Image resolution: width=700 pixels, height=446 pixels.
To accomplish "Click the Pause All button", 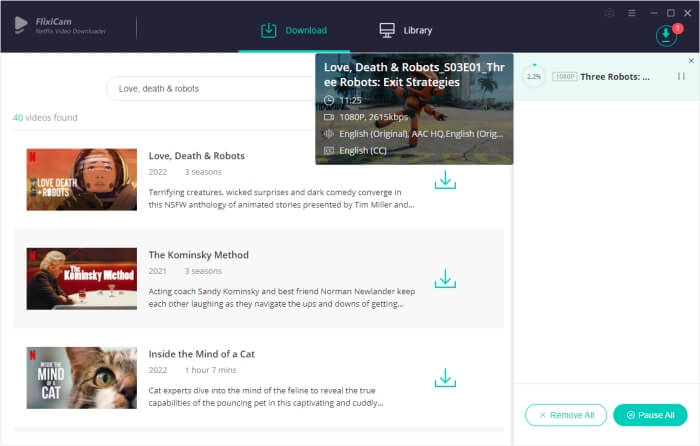I will [x=650, y=414].
